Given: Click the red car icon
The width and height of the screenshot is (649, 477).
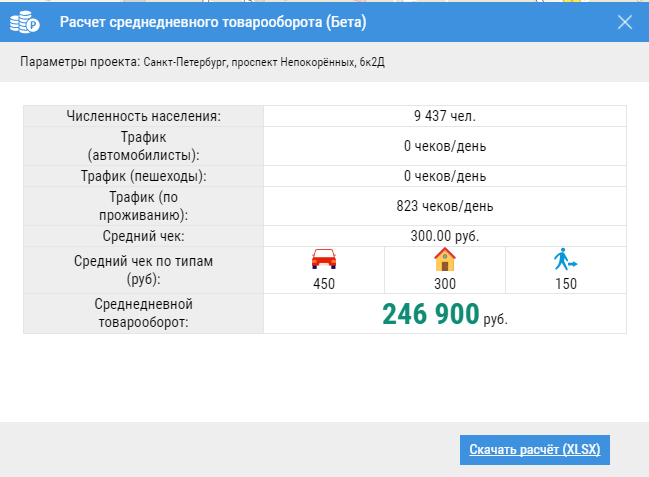Looking at the screenshot, I should [323, 260].
